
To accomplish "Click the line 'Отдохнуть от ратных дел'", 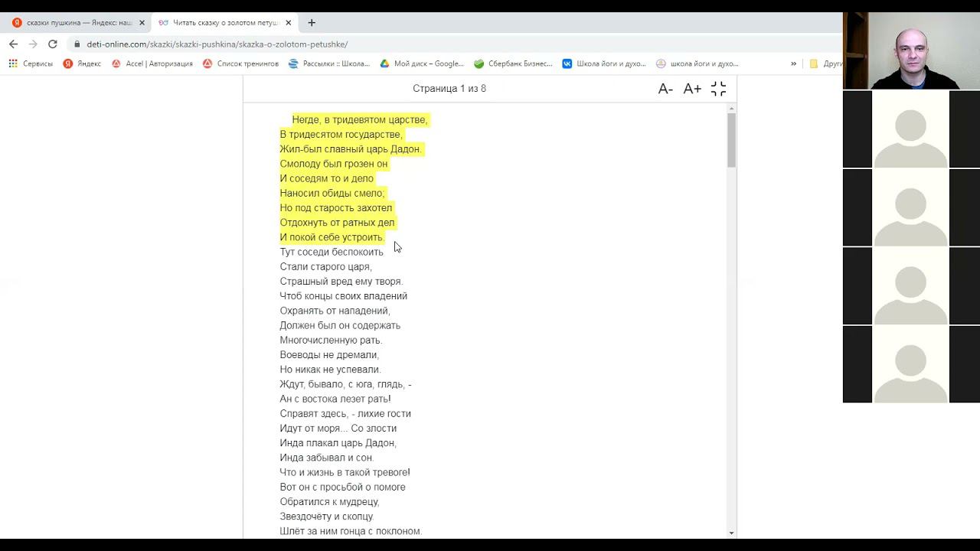I will [x=338, y=223].
